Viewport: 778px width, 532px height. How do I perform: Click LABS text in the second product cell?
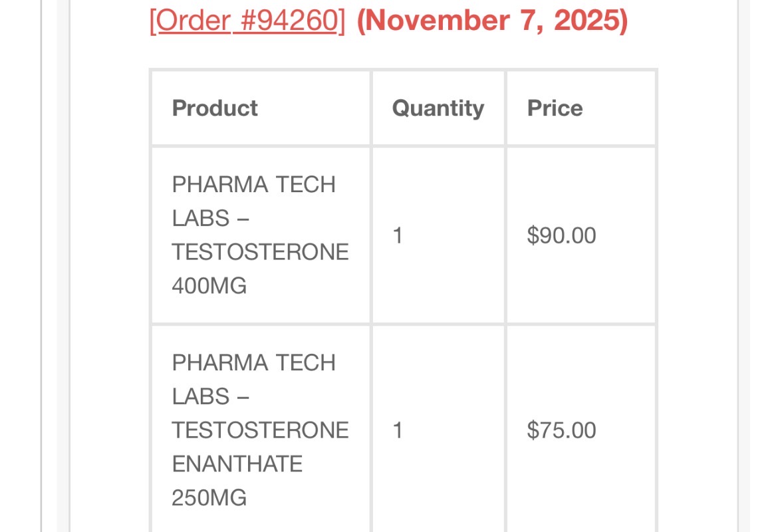tap(201, 396)
